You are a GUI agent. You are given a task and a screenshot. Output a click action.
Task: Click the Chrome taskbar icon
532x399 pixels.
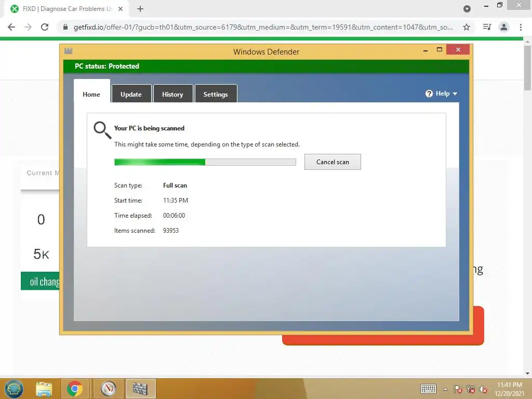click(x=75, y=389)
